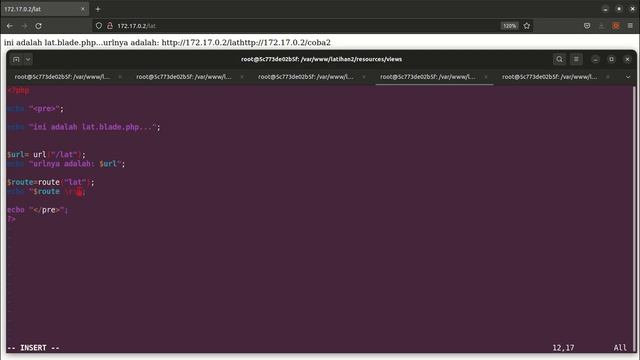Click the $url= url("/lat") line
This screenshot has width=640, height=360.
click(x=47, y=154)
